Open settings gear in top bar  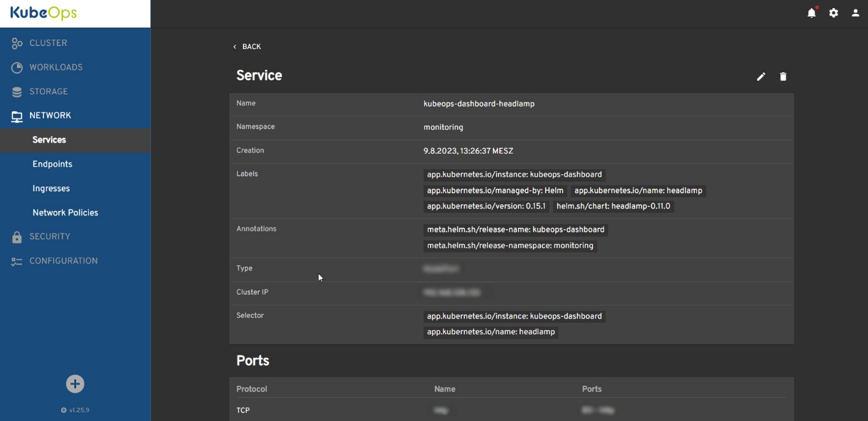pyautogui.click(x=833, y=13)
